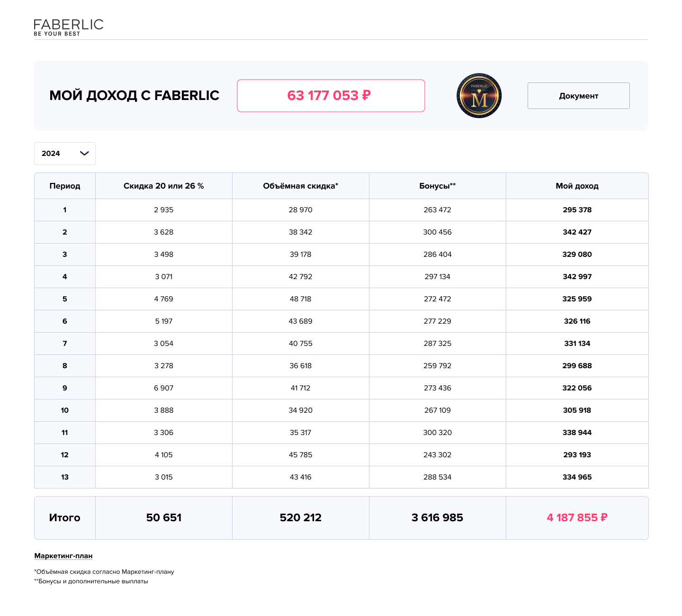Click the Итого row label
This screenshot has width=682, height=616.
pyautogui.click(x=65, y=518)
